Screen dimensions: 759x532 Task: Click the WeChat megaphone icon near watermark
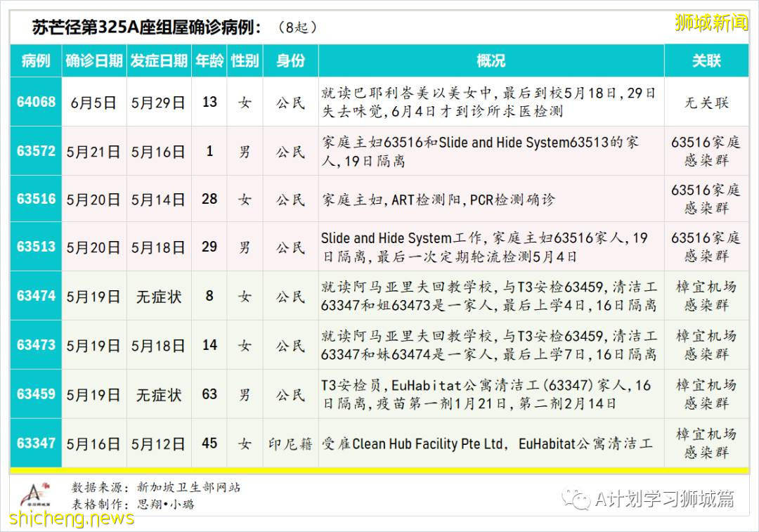tap(578, 499)
